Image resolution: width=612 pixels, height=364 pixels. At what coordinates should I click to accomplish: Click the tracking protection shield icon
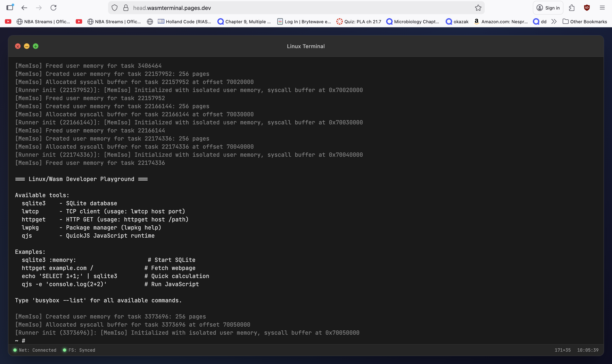click(x=114, y=8)
